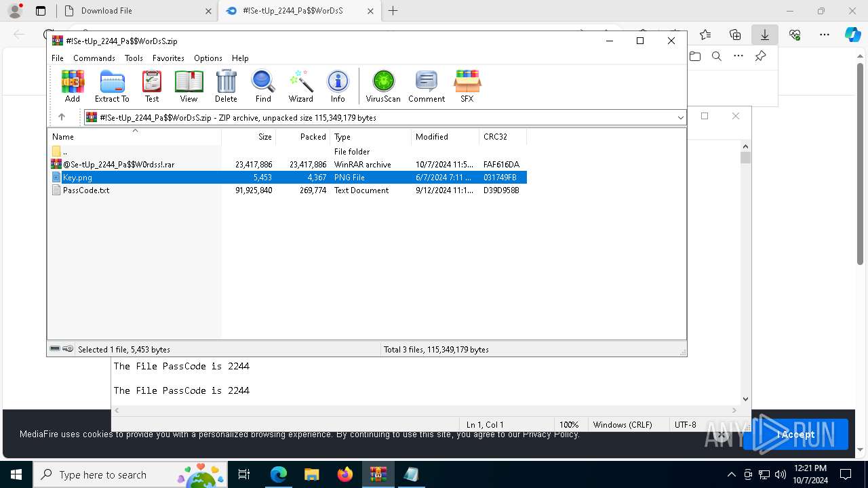The image size is (868, 488).
Task: Click the taskbar search box
Action: click(x=130, y=474)
